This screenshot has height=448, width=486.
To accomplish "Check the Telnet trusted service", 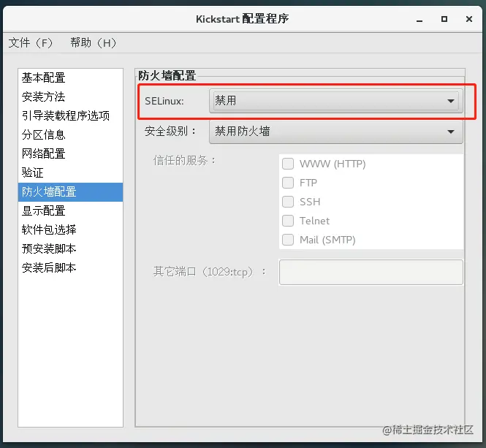I will point(288,221).
